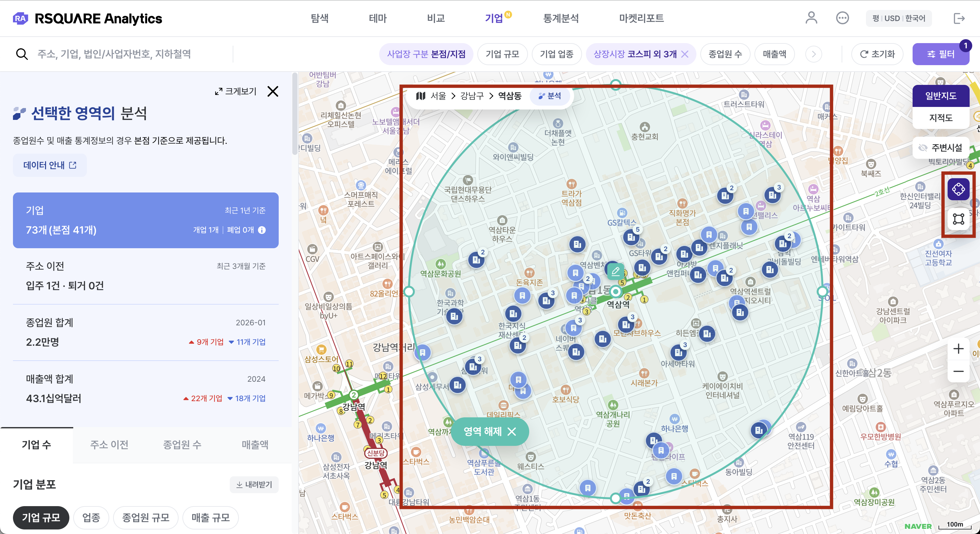
Task: Toggle 주변시설 visibility on map
Action: point(940,147)
